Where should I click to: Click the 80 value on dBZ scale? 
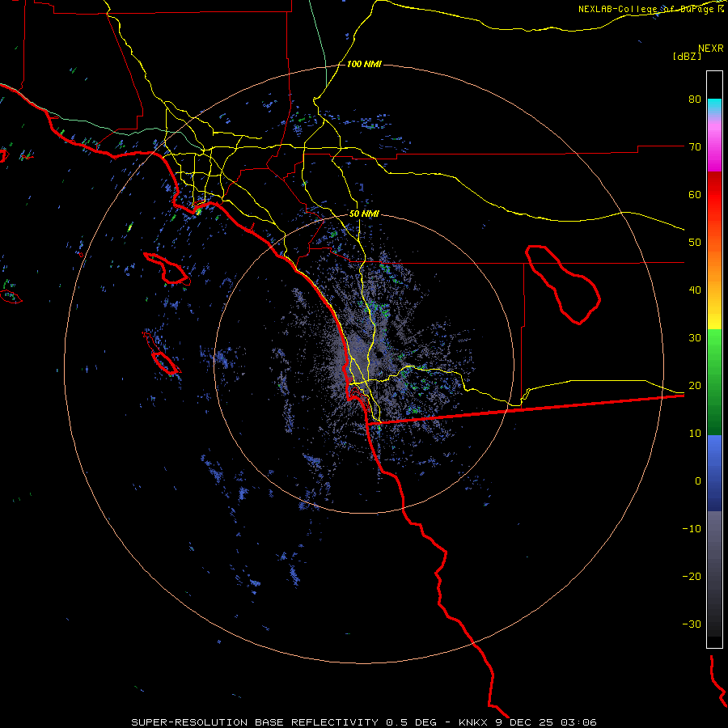pos(695,99)
